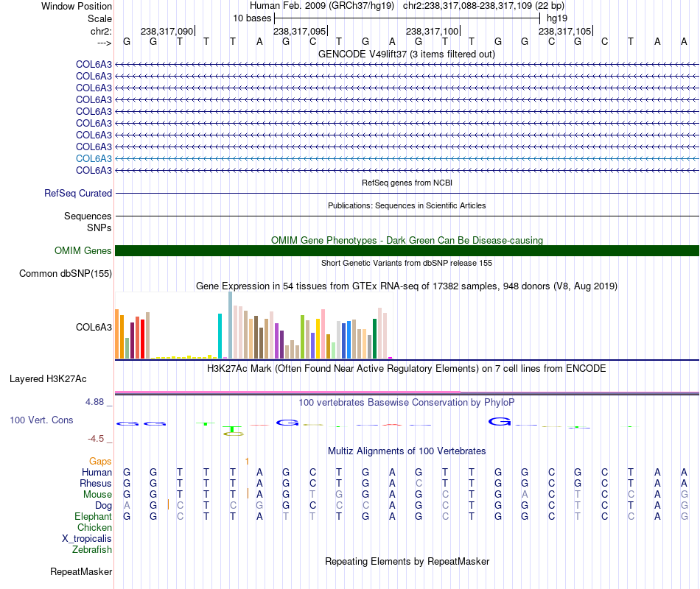The height and width of the screenshot is (589, 700).
Task: Click the SNPs track label
Action: (x=99, y=228)
